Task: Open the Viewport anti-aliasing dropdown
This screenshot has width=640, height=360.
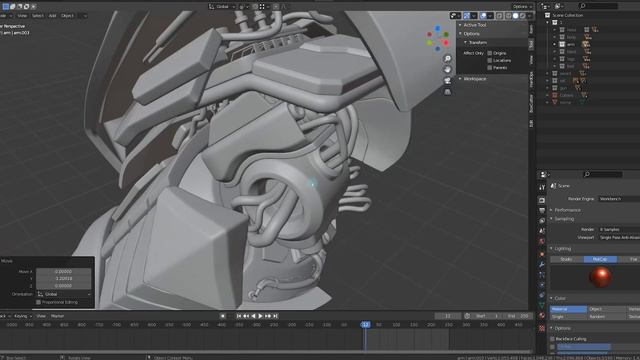Action: (x=619, y=237)
